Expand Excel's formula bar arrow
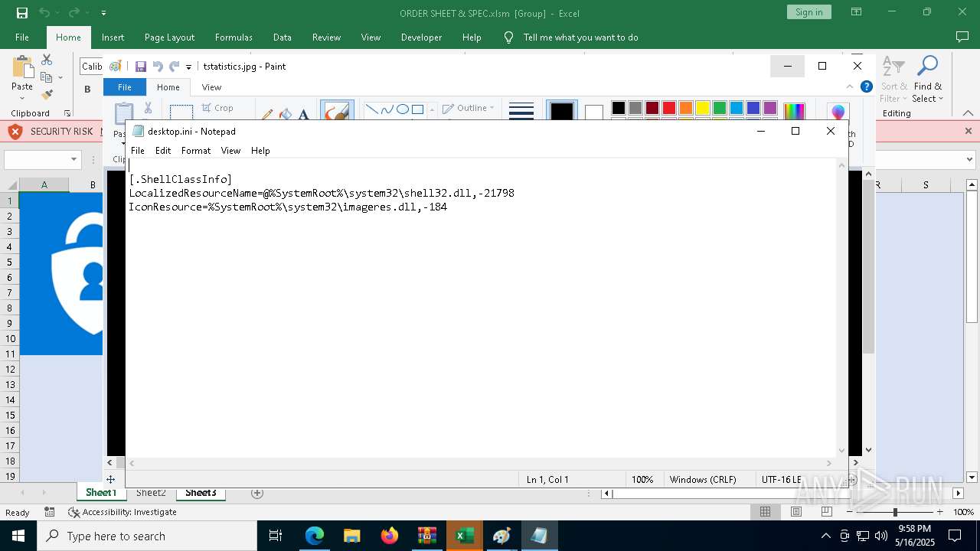Screen dimensions: 980x551 (x=970, y=160)
